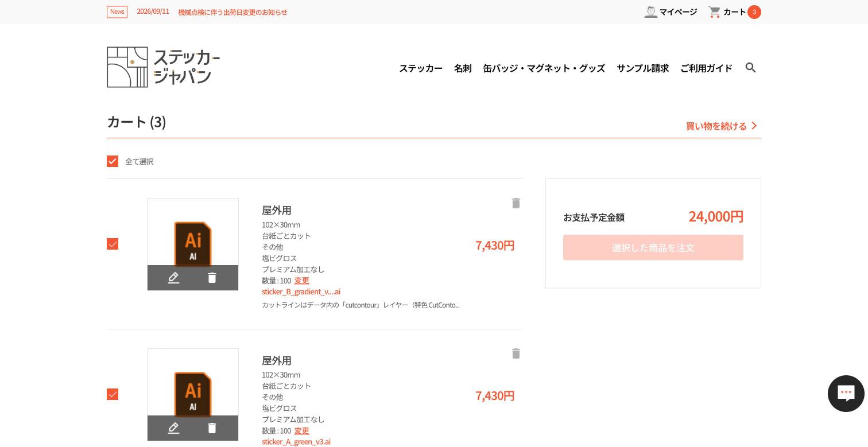Uncheck the sticker_A_green item checkbox
The image size is (868, 447).
[x=113, y=394]
